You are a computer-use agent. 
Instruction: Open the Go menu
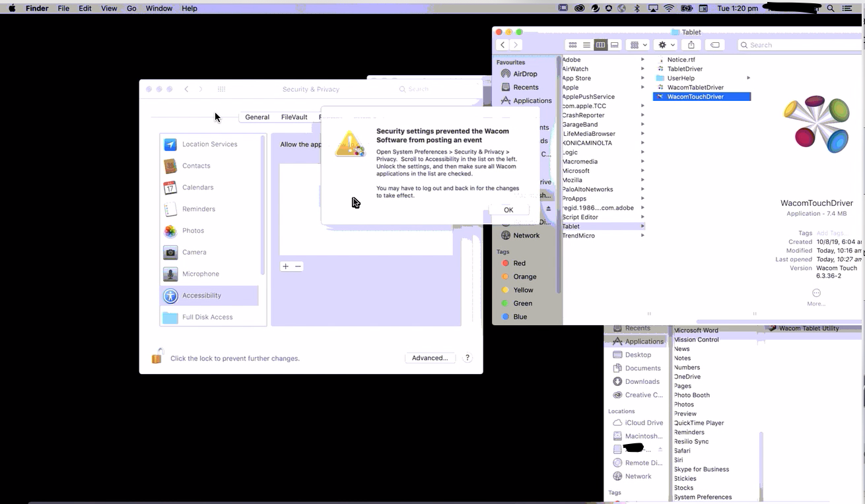pyautogui.click(x=131, y=8)
